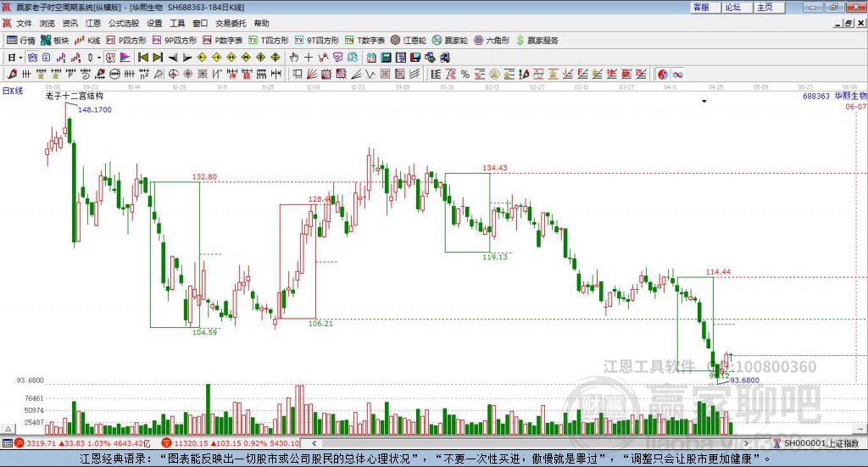Open the 交易委托 menu
This screenshot has width=868, height=467.
click(x=231, y=23)
